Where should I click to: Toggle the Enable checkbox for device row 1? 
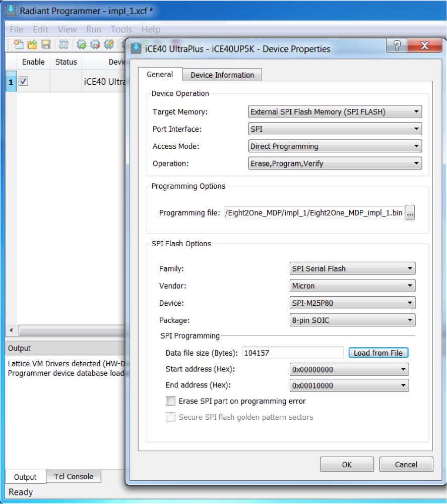[x=23, y=81]
